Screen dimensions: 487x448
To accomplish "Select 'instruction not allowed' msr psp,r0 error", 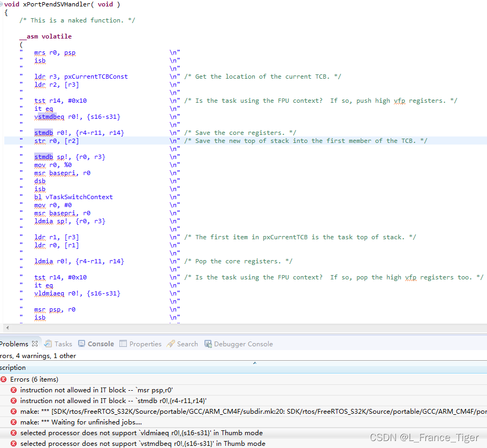I will [243, 390].
